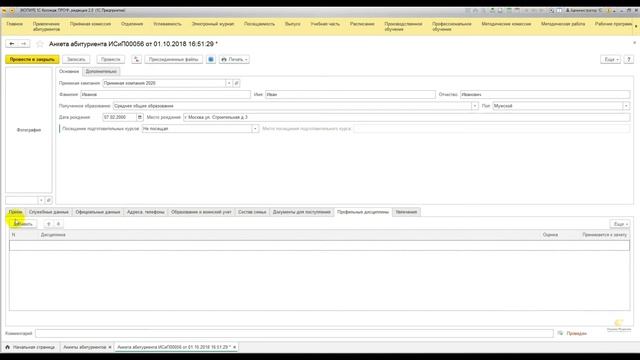Open the linked item icon below the photo

point(49,200)
